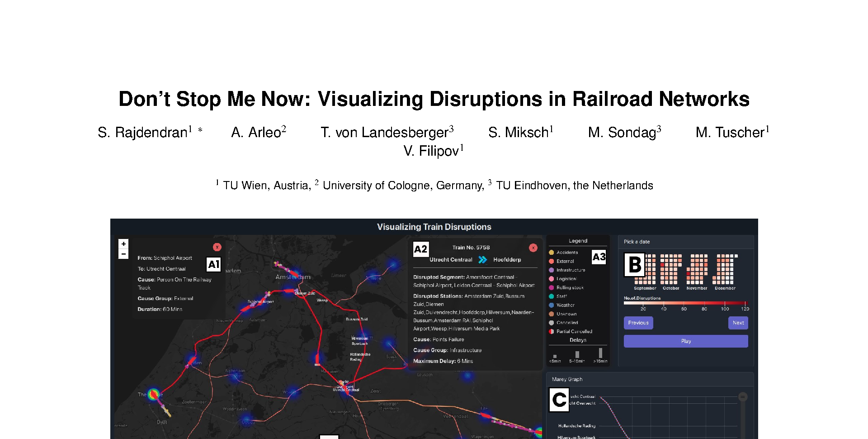Screen dimensions: 868x439
Task: Toggle the Accidents legend marker
Action: [551, 253]
